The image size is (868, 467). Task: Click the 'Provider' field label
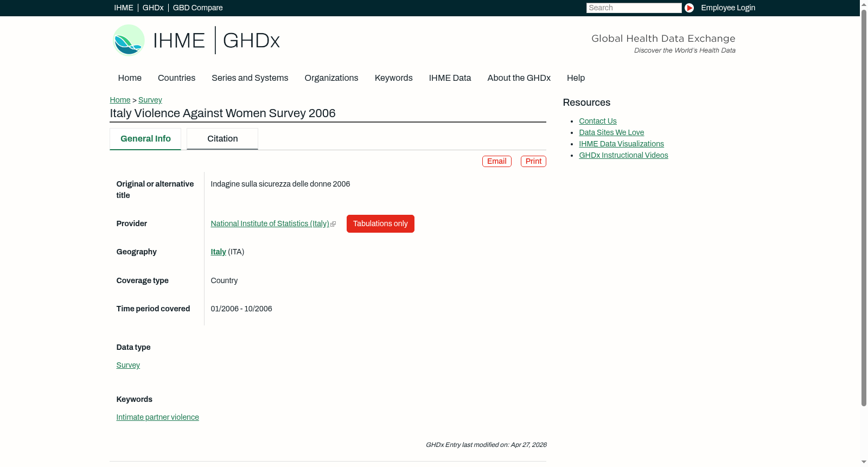click(x=132, y=223)
